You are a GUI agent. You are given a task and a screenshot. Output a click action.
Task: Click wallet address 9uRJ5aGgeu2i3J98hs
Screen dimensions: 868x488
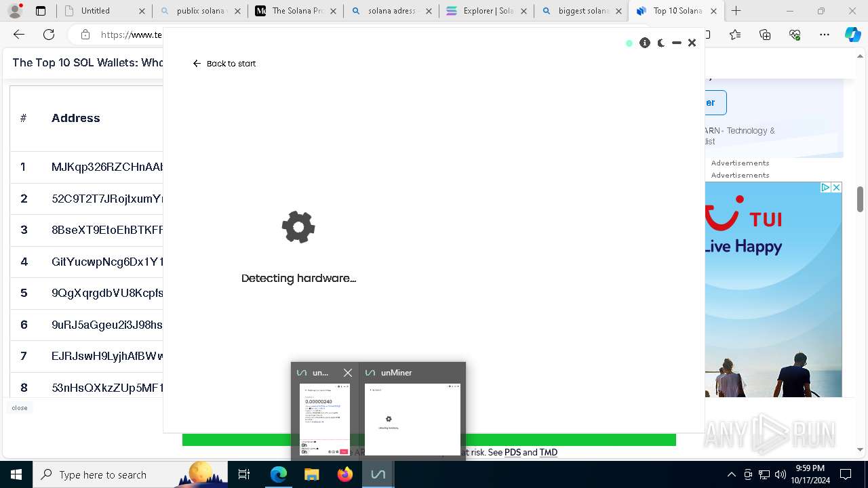coord(107,325)
